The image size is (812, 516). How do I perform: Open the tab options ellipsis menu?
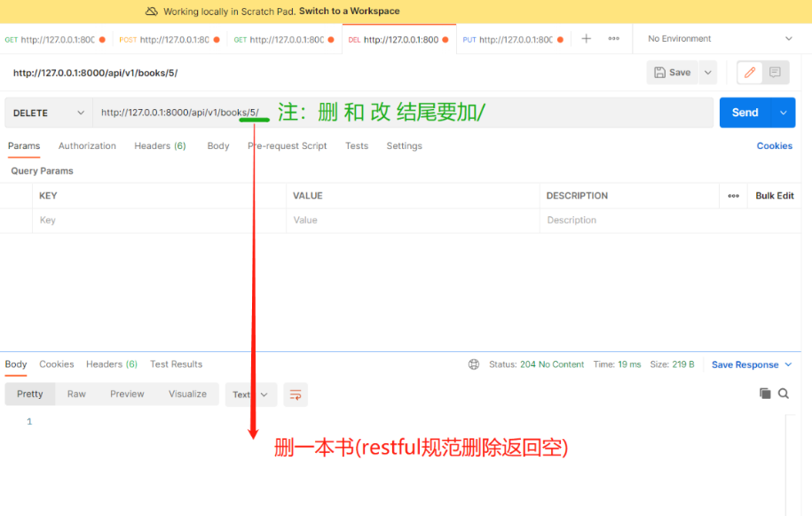614,39
